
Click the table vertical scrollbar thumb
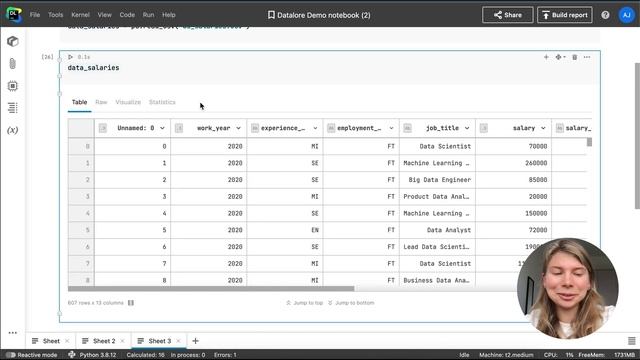tap(589, 142)
